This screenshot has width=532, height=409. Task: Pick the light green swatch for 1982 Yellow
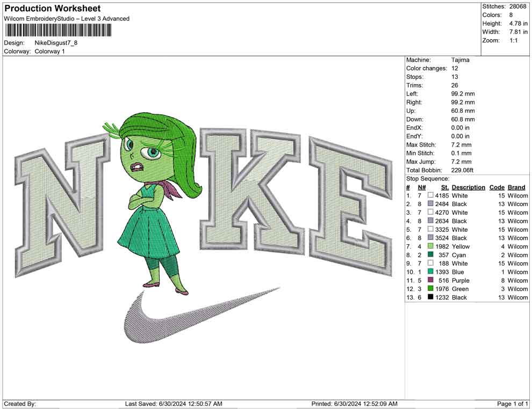[430, 246]
